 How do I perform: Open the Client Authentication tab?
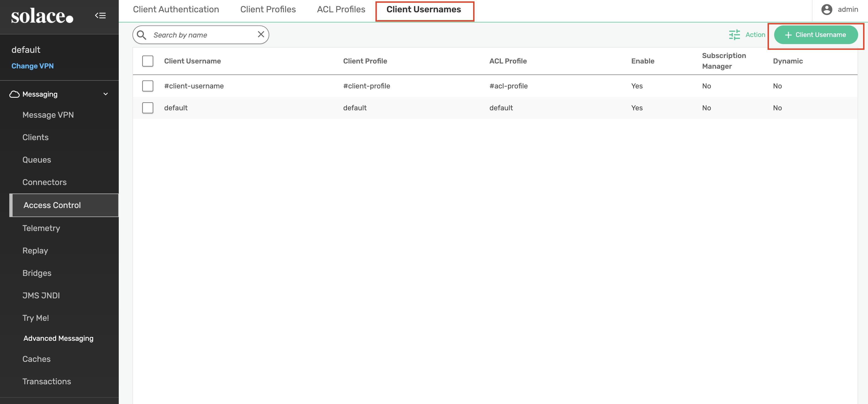pos(176,9)
